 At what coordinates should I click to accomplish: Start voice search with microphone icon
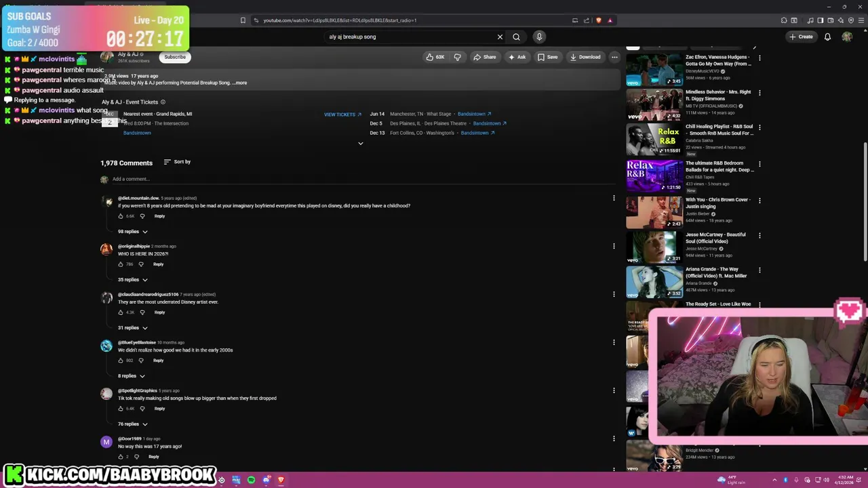point(539,37)
